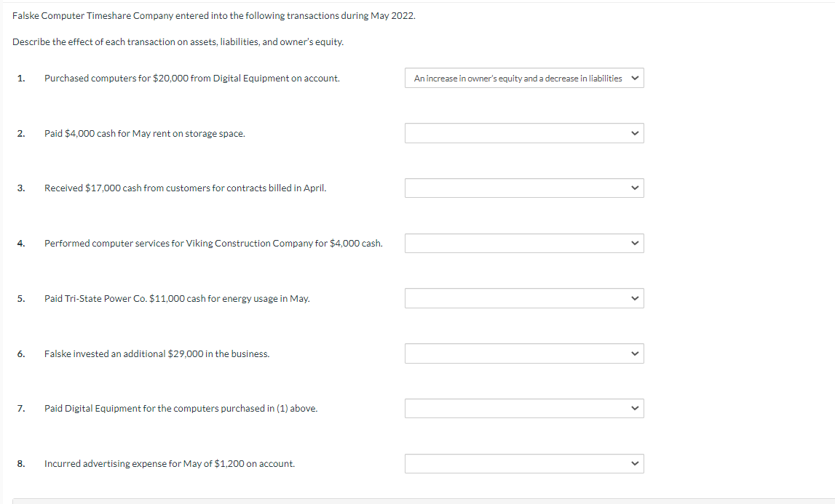835x504 pixels.
Task: Click the empty answer field for transaction 6
Action: (510, 353)
